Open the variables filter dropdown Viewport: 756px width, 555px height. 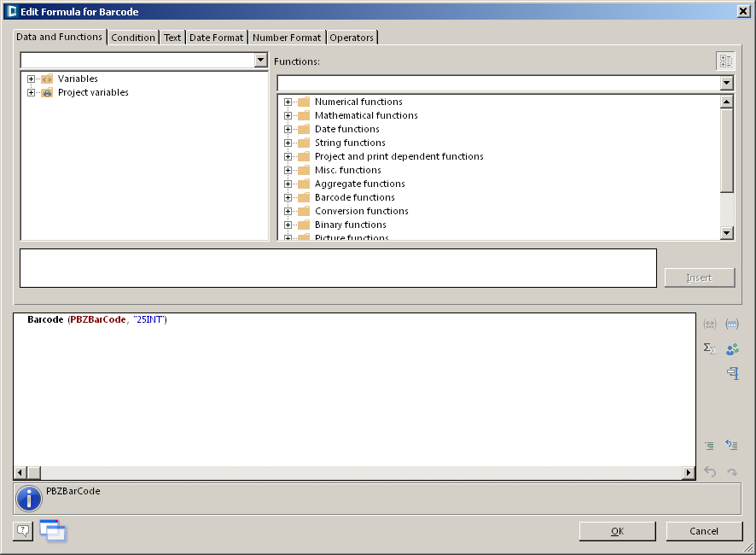point(261,61)
